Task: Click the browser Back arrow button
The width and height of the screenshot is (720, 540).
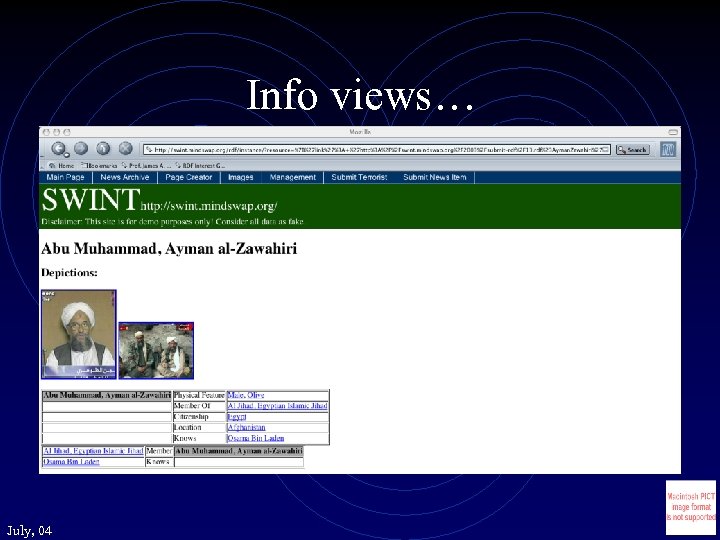Action: 60,149
